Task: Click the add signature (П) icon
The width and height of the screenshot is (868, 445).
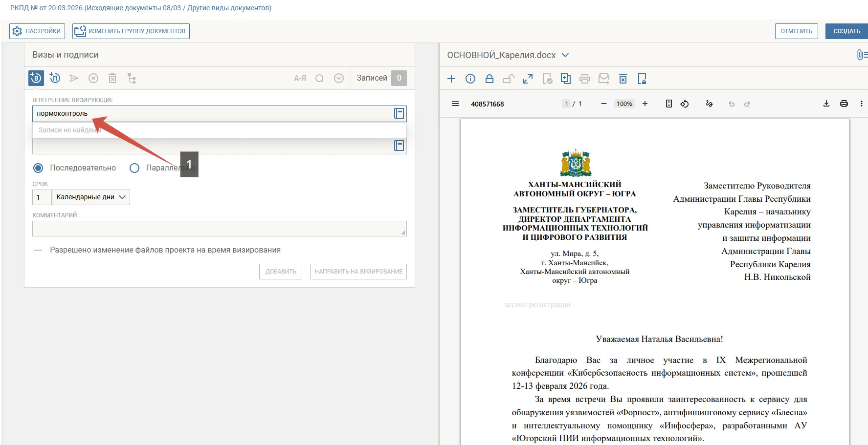Action: click(x=55, y=78)
